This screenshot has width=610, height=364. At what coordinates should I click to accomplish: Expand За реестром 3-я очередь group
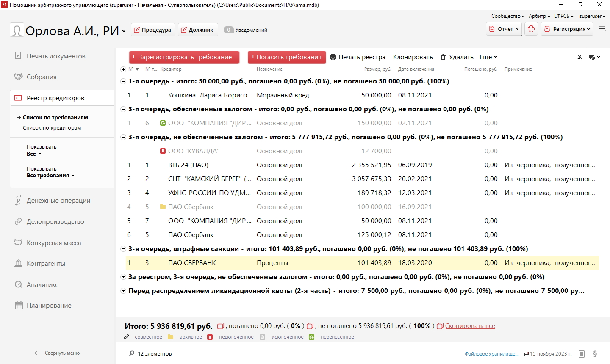point(123,277)
